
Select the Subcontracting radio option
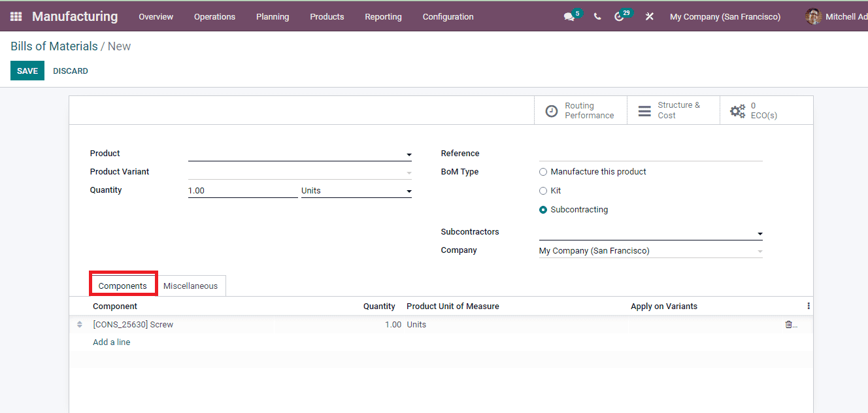coord(543,209)
